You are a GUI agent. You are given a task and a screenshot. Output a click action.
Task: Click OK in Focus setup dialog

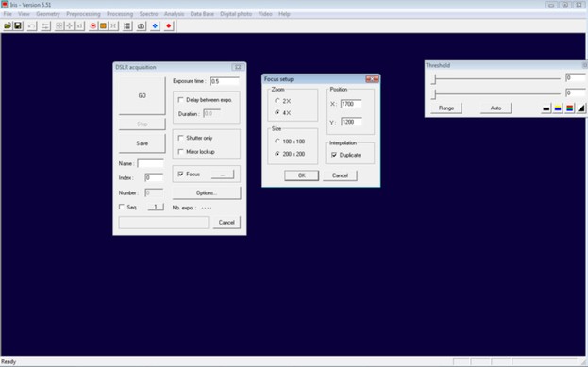tap(301, 175)
